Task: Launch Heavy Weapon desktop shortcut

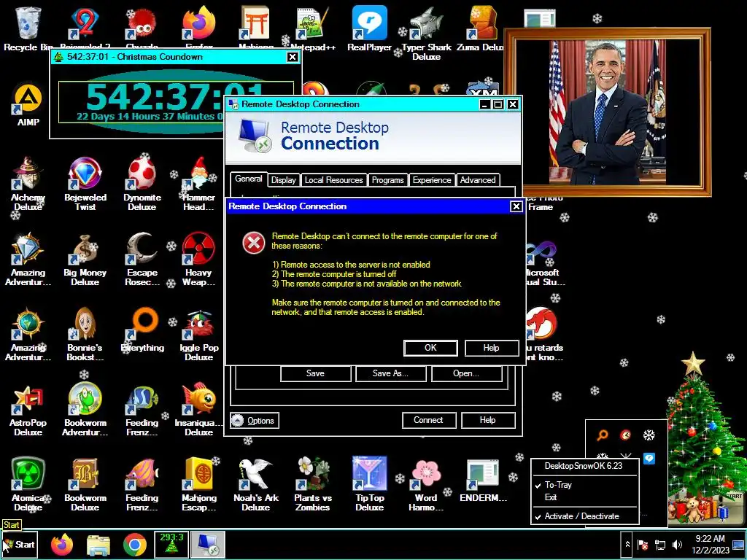Action: (x=198, y=259)
